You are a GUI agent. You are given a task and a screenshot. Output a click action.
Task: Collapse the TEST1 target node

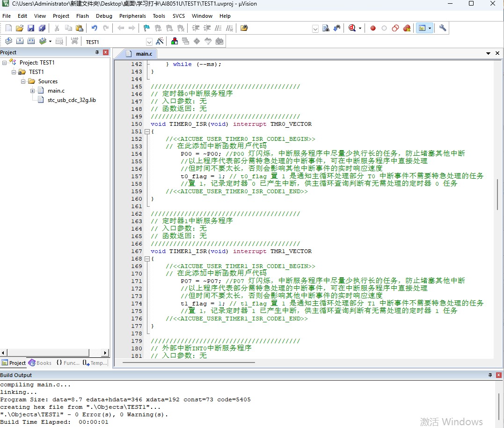[x=14, y=72]
